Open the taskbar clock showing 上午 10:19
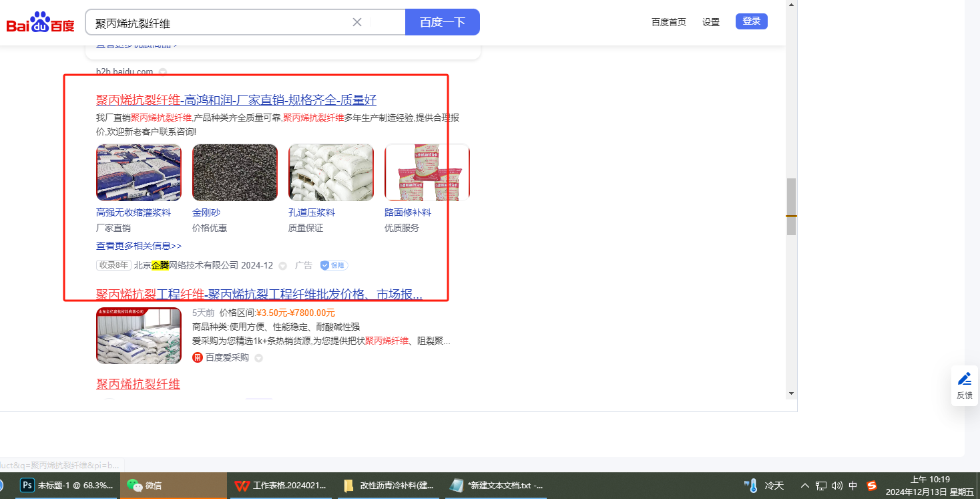 pyautogui.click(x=930, y=486)
